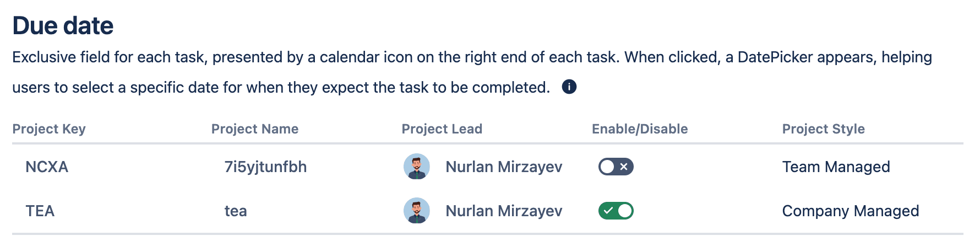This screenshot has height=246, width=980.
Task: Open the 7i5yjtunfbh project name
Action: 265,167
